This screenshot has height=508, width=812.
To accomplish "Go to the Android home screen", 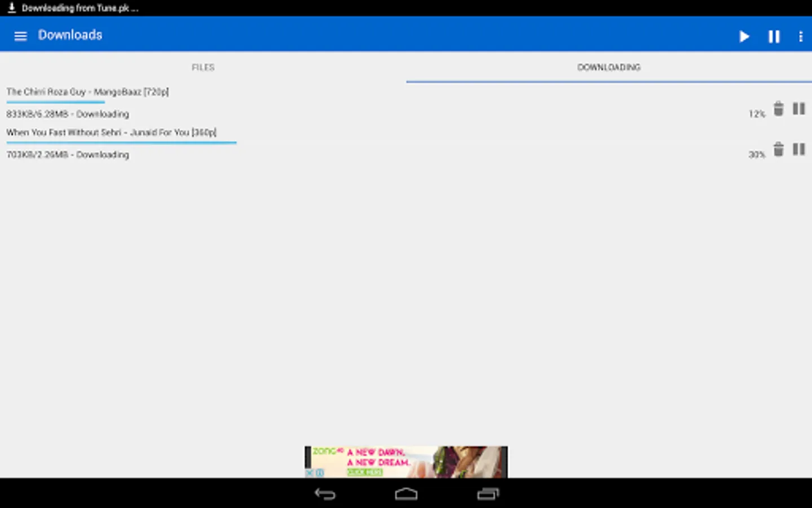I will pos(406,494).
